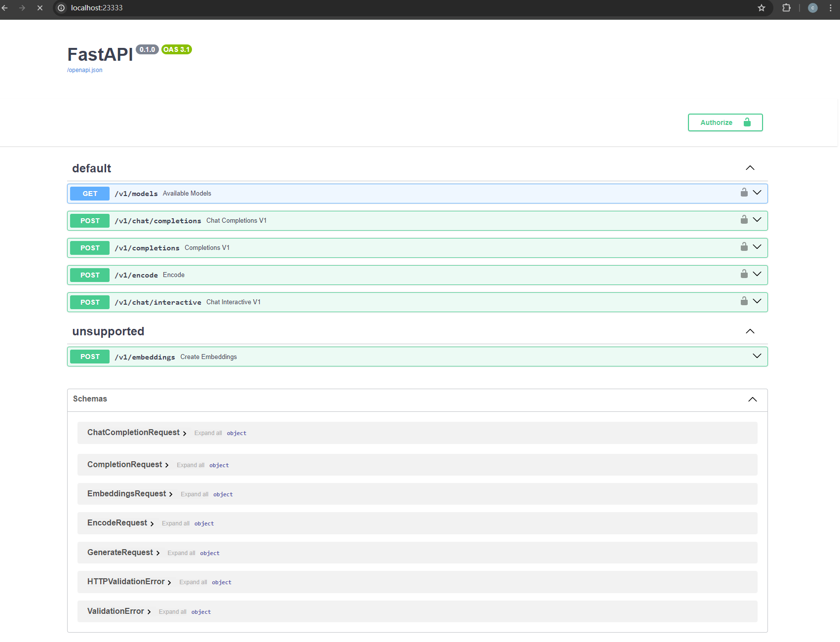
Task: Open the browser extensions puzzle icon
Action: (x=786, y=8)
